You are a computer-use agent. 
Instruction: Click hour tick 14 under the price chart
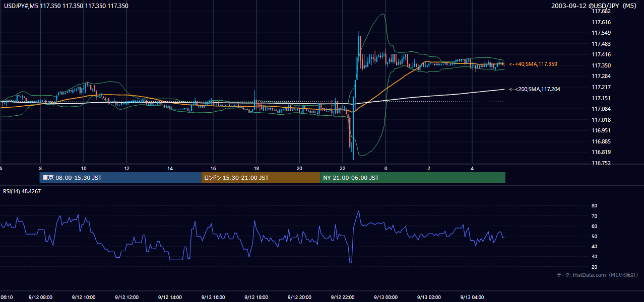pos(170,168)
